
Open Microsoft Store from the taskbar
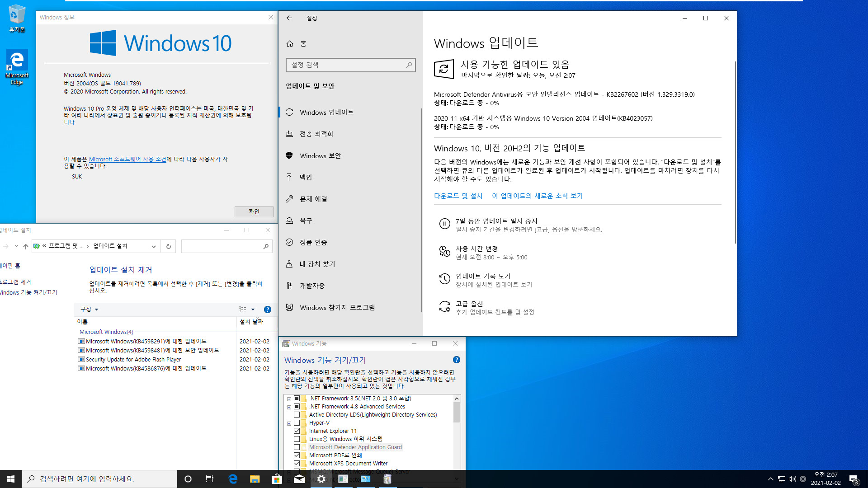[x=277, y=479]
